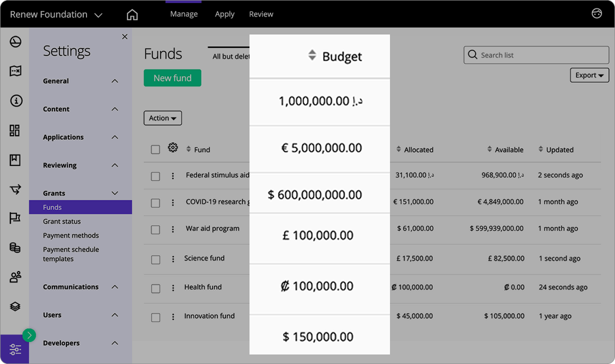Screen dimensions: 615x364
Task: Click the New fund button
Action: 172,77
